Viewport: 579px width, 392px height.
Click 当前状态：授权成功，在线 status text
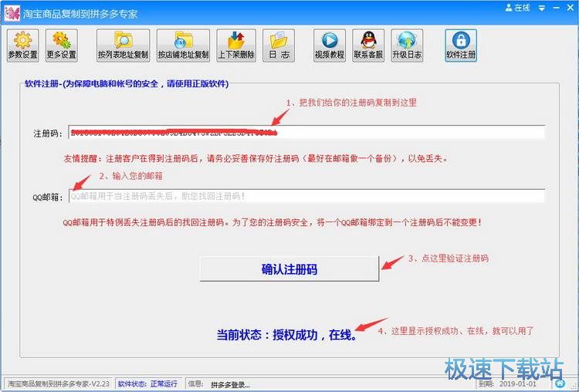coord(287,335)
